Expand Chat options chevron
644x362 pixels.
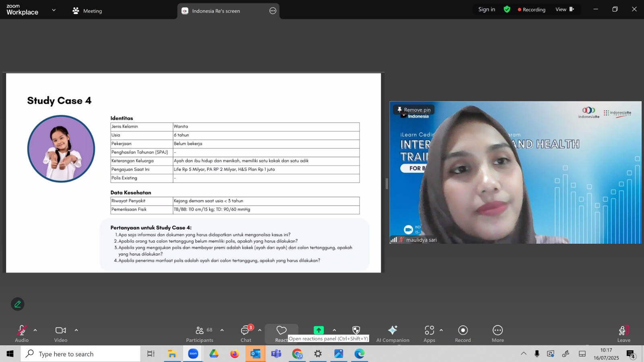coord(260,330)
